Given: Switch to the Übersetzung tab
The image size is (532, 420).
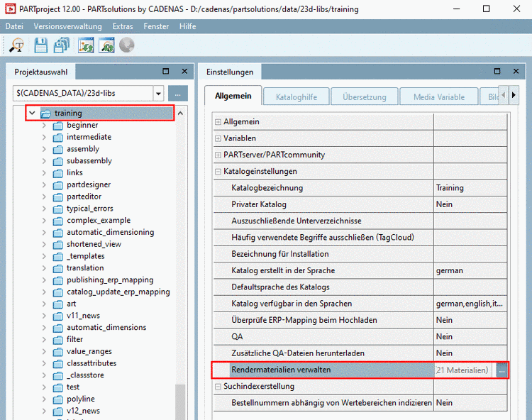Looking at the screenshot, I should coord(364,96).
